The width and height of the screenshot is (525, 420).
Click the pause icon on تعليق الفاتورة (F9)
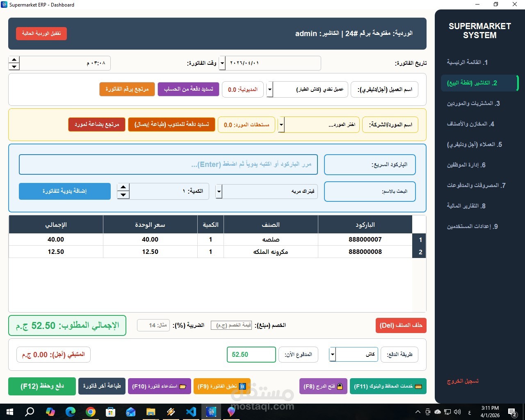tap(242, 386)
